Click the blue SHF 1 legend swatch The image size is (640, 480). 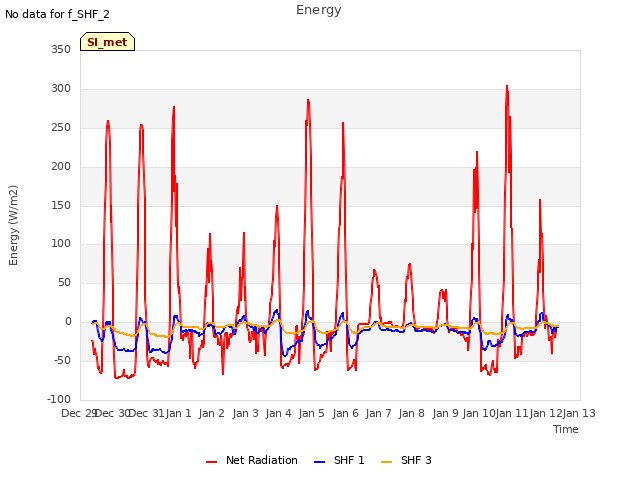click(x=319, y=462)
